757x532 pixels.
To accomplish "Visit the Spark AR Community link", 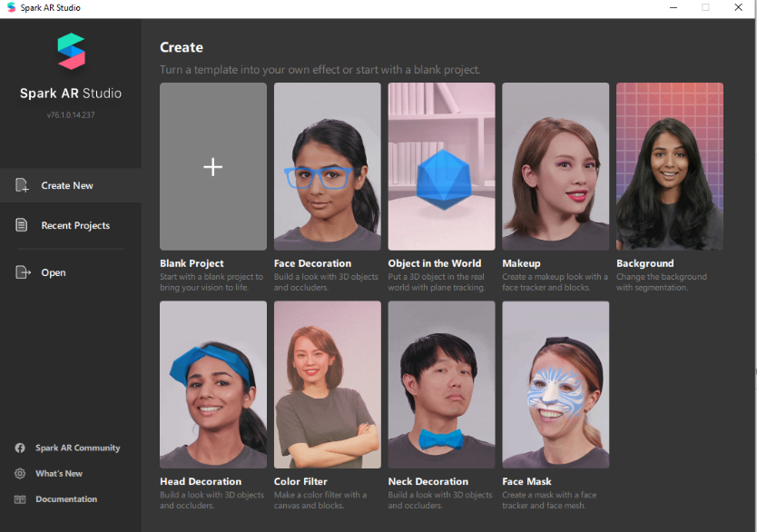I will (77, 448).
